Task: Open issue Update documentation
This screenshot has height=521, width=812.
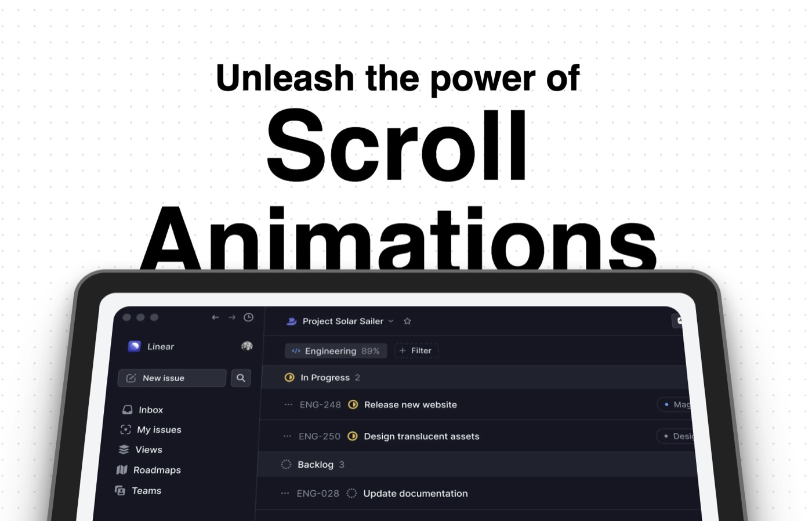Action: (x=415, y=494)
